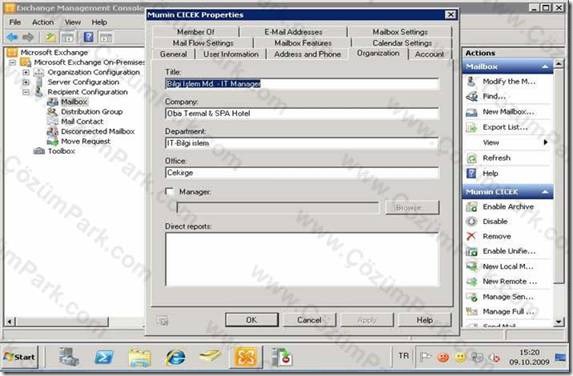Click in the Department text field
This screenshot has height=376, width=573.
(x=302, y=143)
